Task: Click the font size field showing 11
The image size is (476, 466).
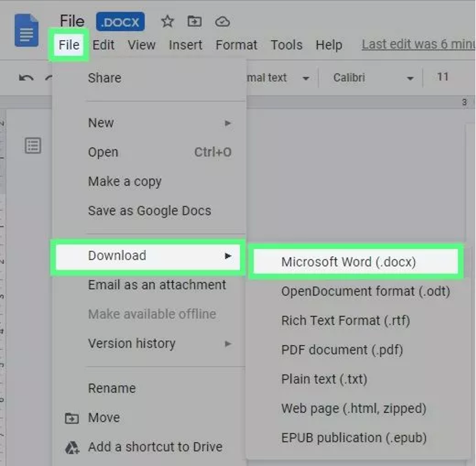Action: pos(442,77)
